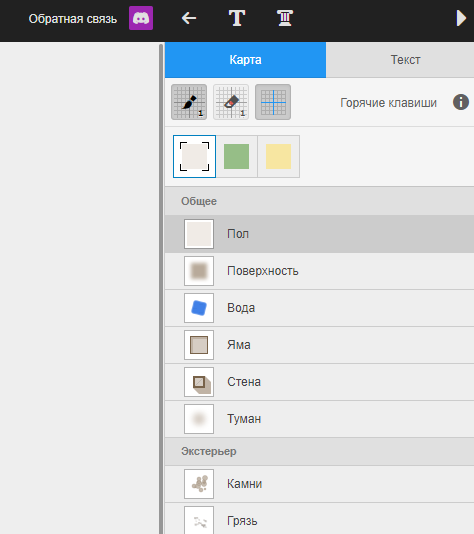Select the brush drawing tool
Image resolution: width=474 pixels, height=534 pixels.
189,102
